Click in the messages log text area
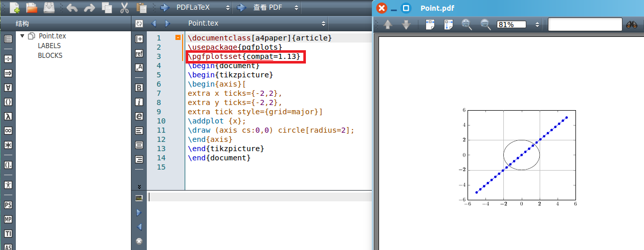The image size is (644, 250). pyautogui.click(x=260, y=221)
